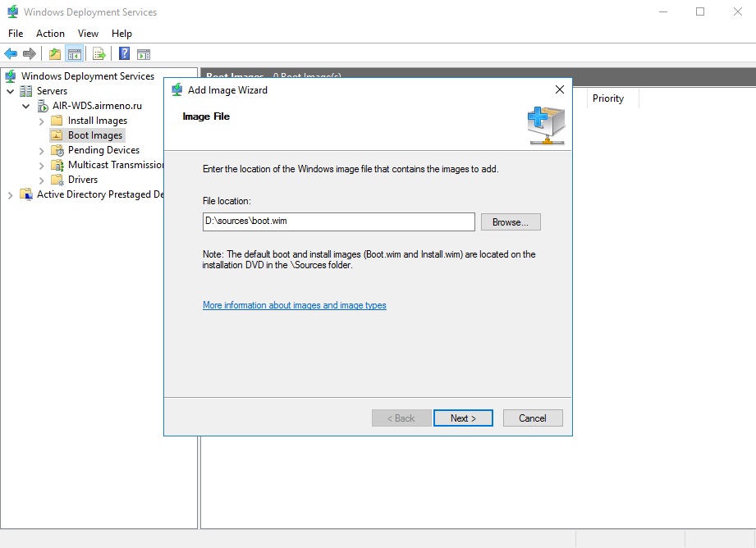Viewport: 756px width, 548px height.
Task: Collapse the Servers tree node
Action: (11, 91)
